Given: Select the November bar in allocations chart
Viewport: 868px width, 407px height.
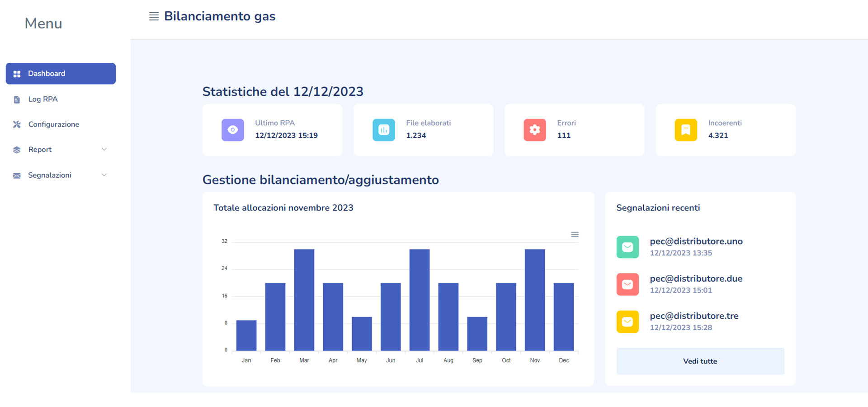Looking at the screenshot, I should 535,300.
